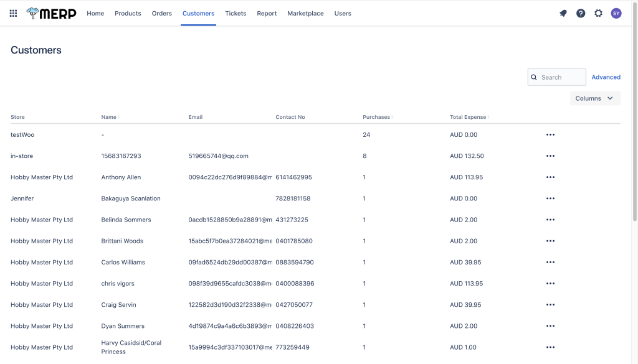The image size is (638, 364).
Task: Open the SY user avatar menu
Action: (x=616, y=13)
